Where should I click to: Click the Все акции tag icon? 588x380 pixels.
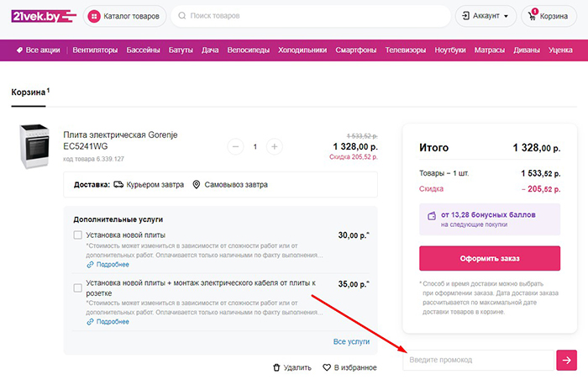[x=19, y=50]
